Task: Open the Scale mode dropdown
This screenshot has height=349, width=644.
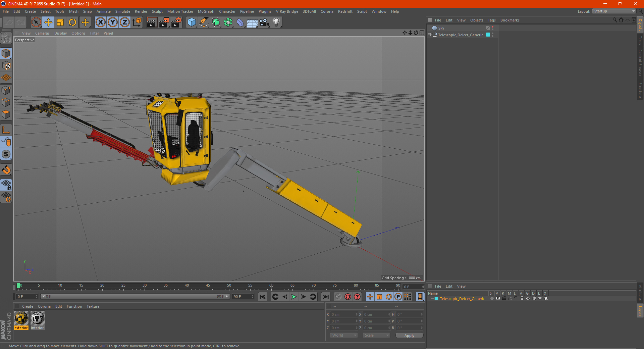Action: click(x=376, y=335)
